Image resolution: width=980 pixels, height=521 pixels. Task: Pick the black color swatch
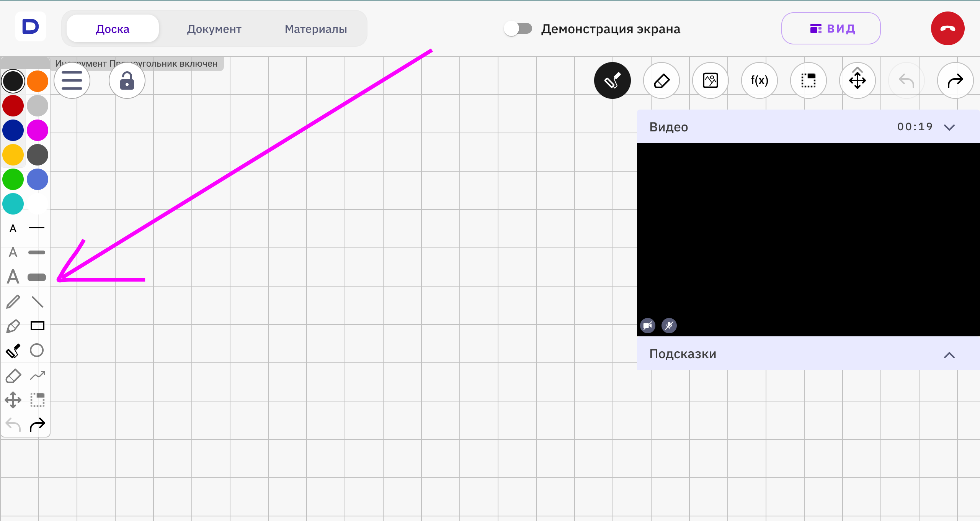(x=13, y=81)
